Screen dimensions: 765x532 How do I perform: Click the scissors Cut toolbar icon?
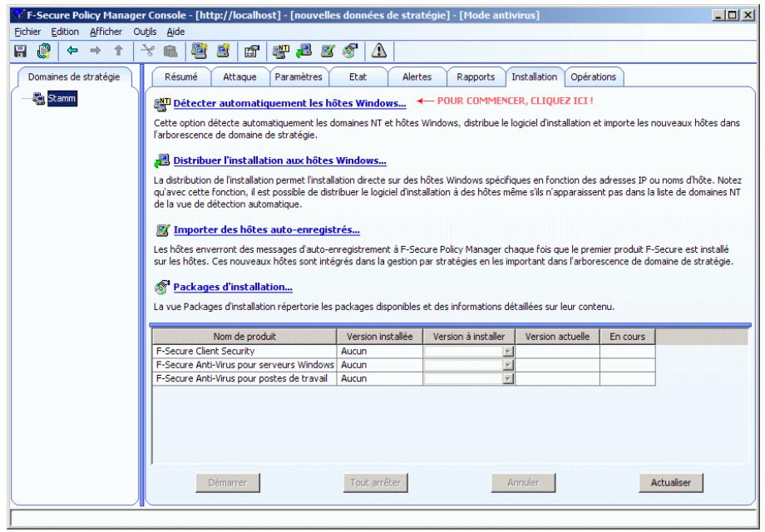(x=147, y=50)
